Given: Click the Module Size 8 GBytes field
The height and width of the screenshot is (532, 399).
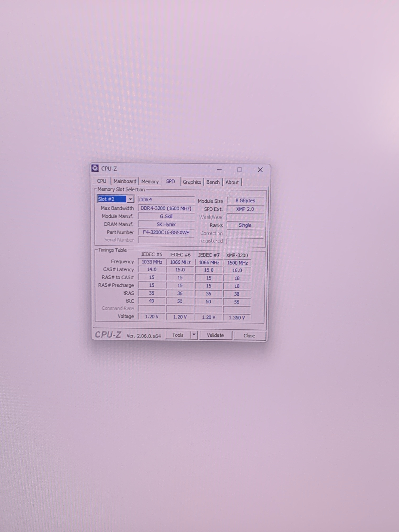Looking at the screenshot, I should [245, 201].
